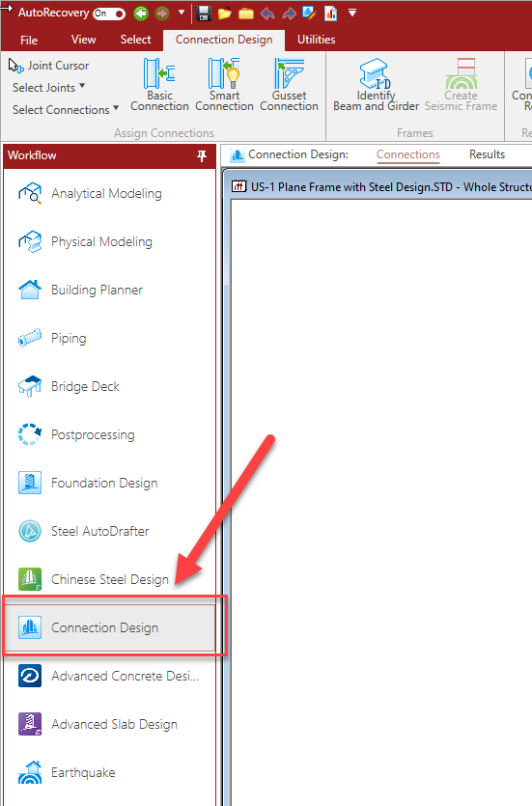Open the navigation history dropdown arrow

(x=182, y=13)
